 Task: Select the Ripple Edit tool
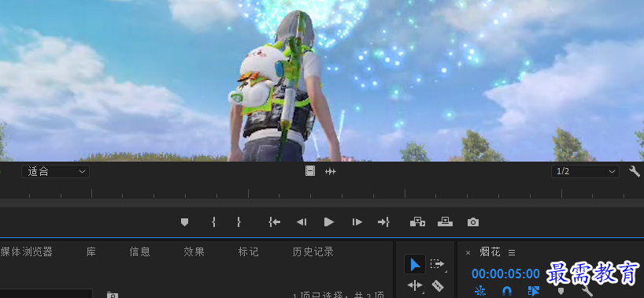[x=415, y=285]
